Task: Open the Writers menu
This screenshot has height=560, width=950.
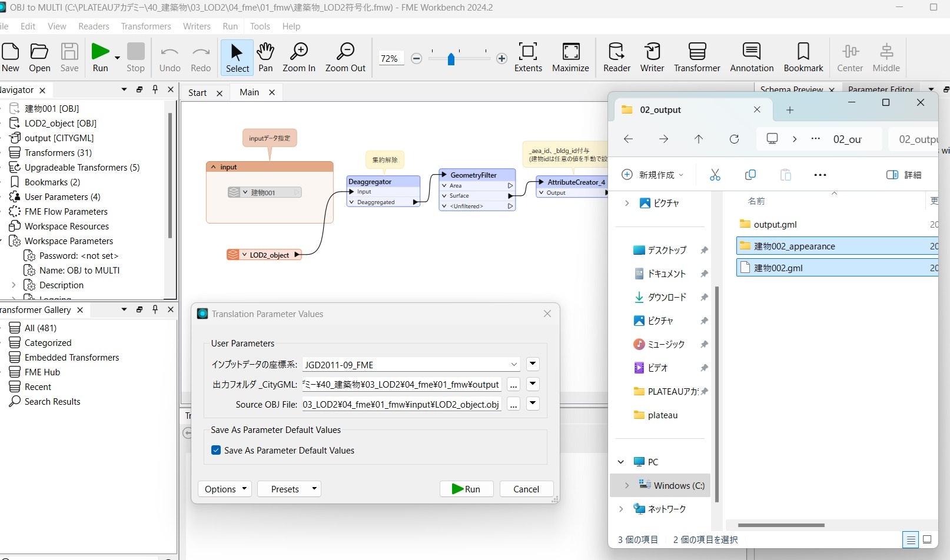Action: click(197, 26)
